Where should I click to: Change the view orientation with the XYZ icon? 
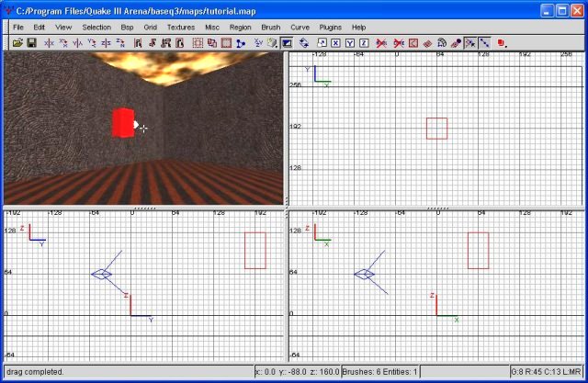point(258,43)
